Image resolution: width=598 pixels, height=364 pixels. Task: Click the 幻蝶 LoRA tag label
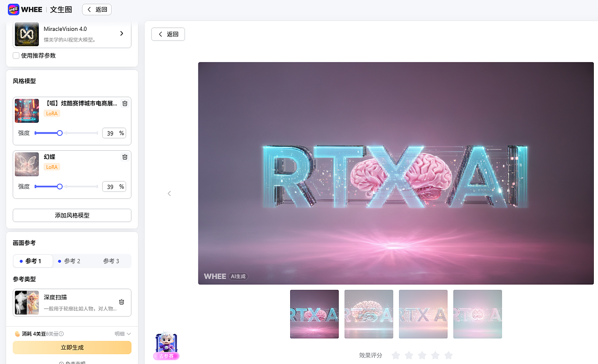point(52,167)
